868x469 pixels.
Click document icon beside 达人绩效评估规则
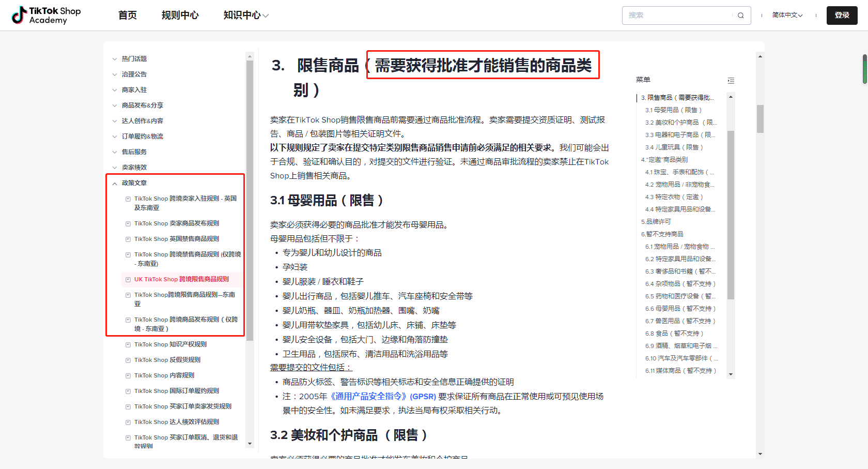(x=128, y=422)
